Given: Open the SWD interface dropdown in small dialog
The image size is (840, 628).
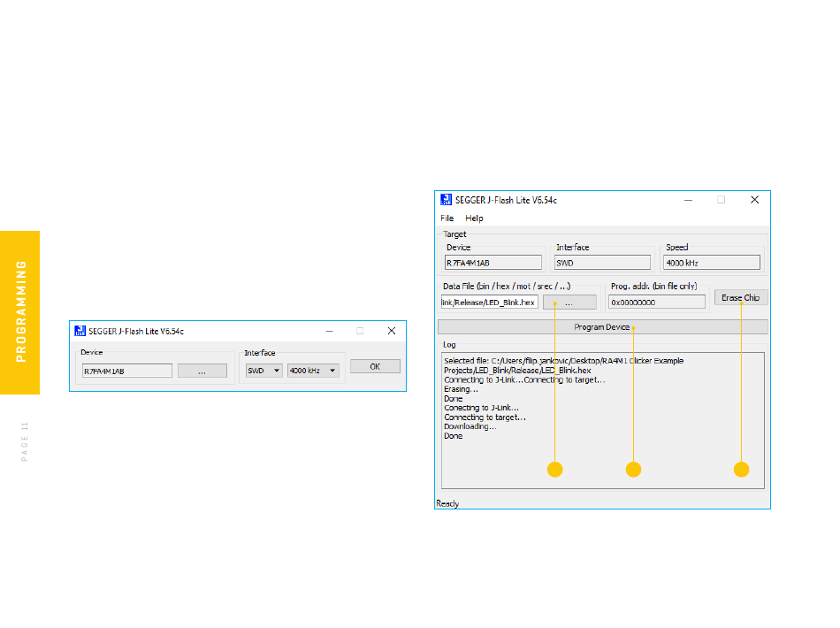Looking at the screenshot, I should click(263, 371).
